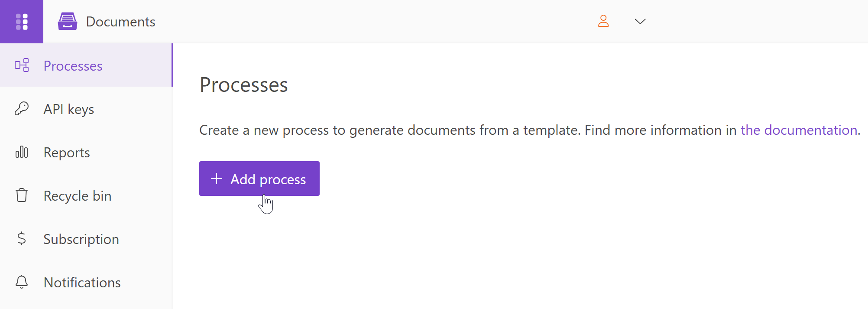The width and height of the screenshot is (868, 309).
Task: Go to the Subscription section
Action: pos(81,239)
